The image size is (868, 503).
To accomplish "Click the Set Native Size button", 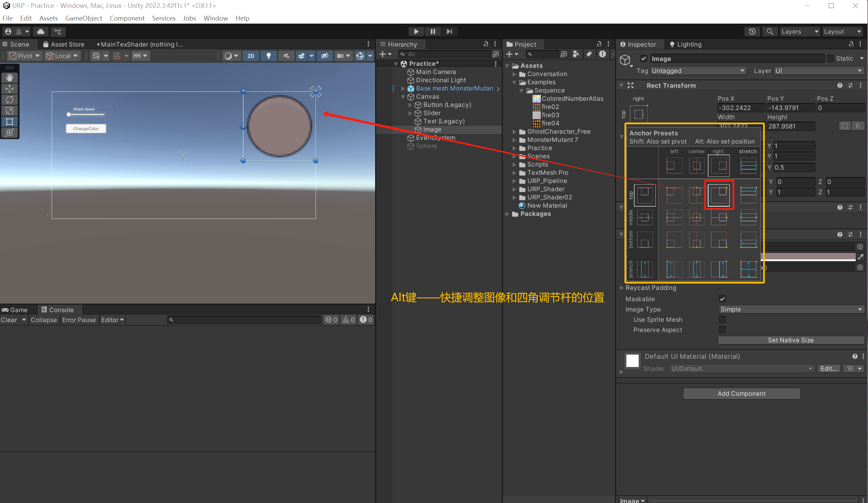I will pyautogui.click(x=790, y=340).
